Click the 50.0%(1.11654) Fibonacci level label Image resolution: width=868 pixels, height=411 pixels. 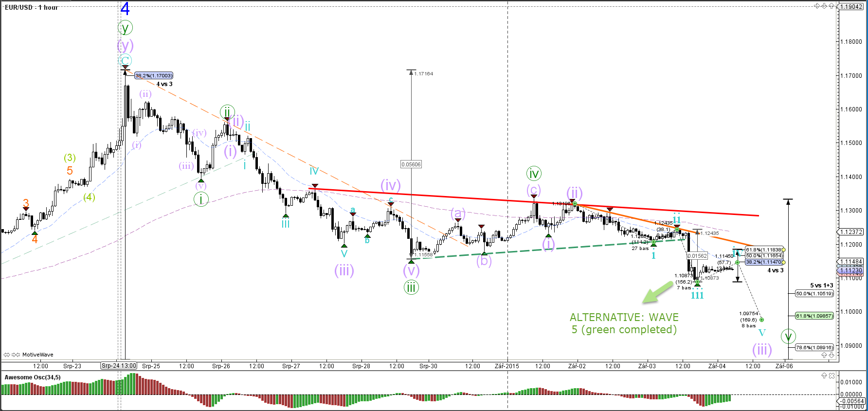pyautogui.click(x=764, y=255)
